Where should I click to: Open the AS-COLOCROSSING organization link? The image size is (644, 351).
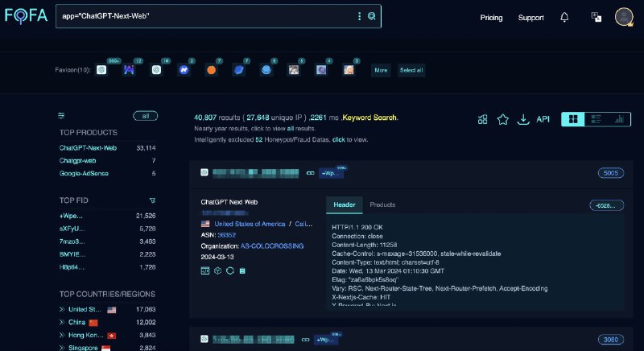272,246
